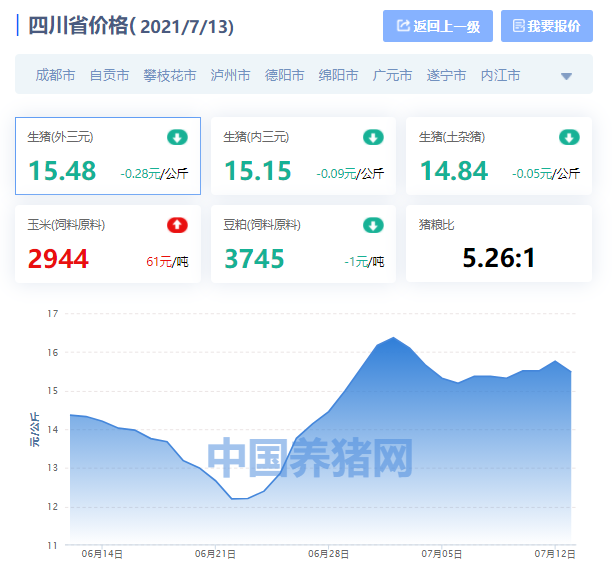Click the 2944 corn price value
The height and width of the screenshot is (571, 612).
tap(58, 259)
